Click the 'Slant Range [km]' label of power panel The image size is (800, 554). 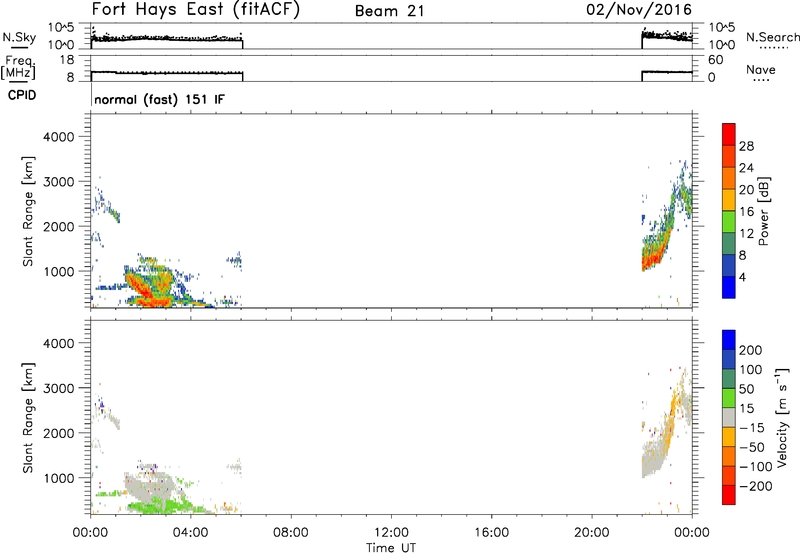coord(28,211)
